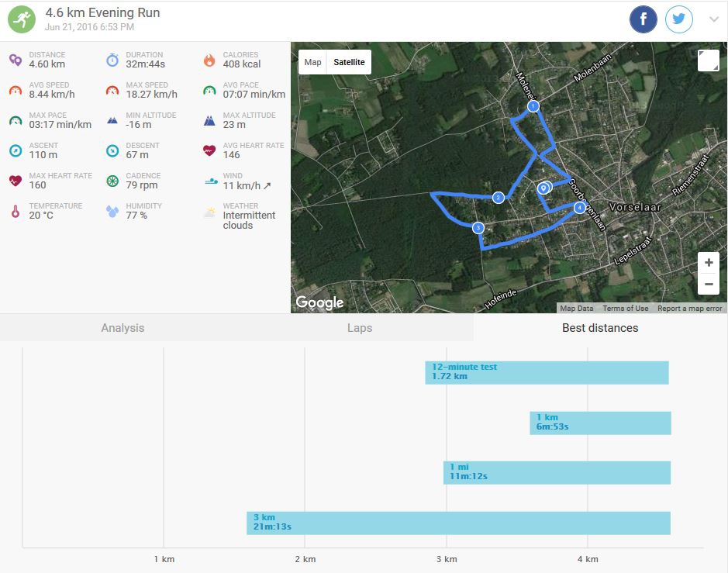Open the Analysis tab
The image size is (728, 573).
tap(122, 328)
